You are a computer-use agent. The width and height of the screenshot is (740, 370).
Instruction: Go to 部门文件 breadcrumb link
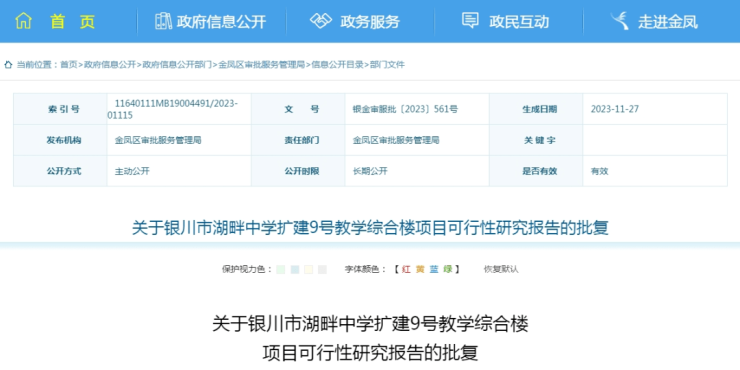point(387,65)
